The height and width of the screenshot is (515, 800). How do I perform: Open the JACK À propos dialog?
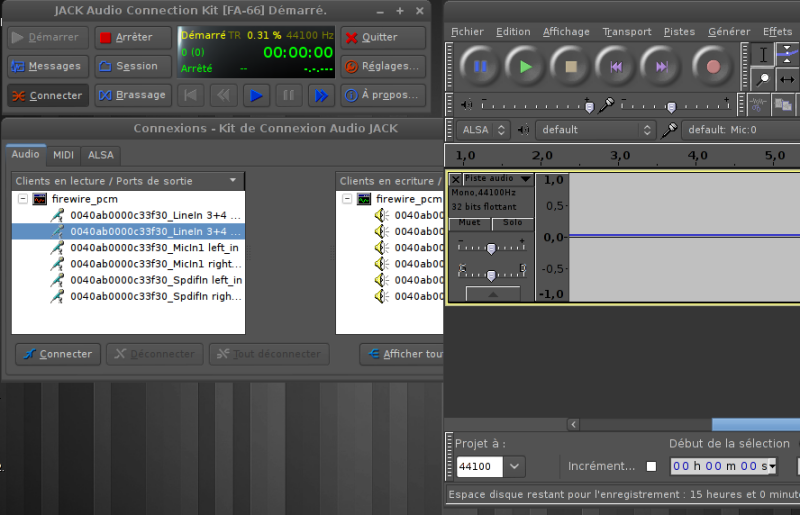(x=383, y=95)
